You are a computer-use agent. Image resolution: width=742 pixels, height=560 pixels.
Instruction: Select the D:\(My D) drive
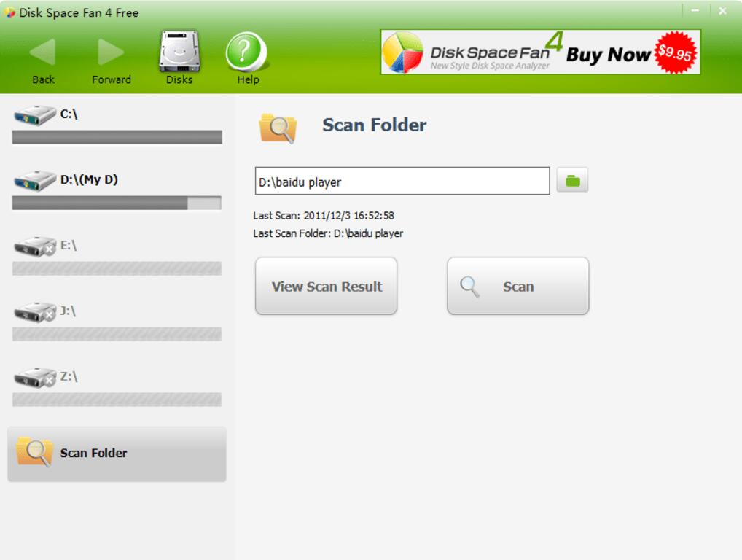coord(87,179)
